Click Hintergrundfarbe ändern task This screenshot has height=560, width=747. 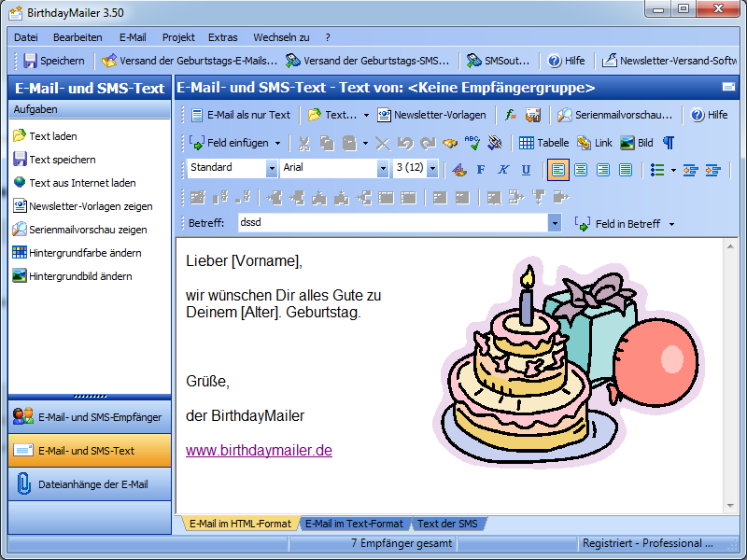point(78,253)
